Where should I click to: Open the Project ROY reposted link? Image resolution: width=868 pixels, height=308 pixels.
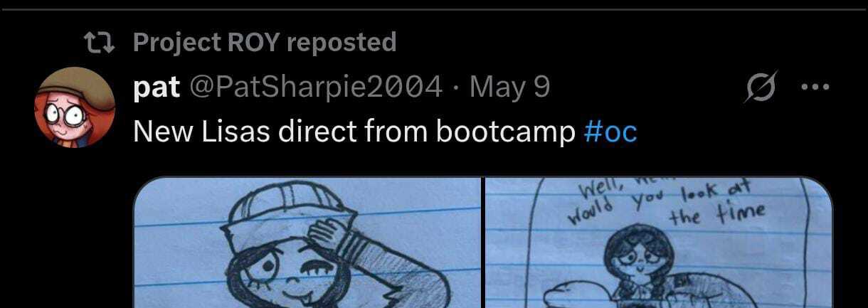coord(264,43)
